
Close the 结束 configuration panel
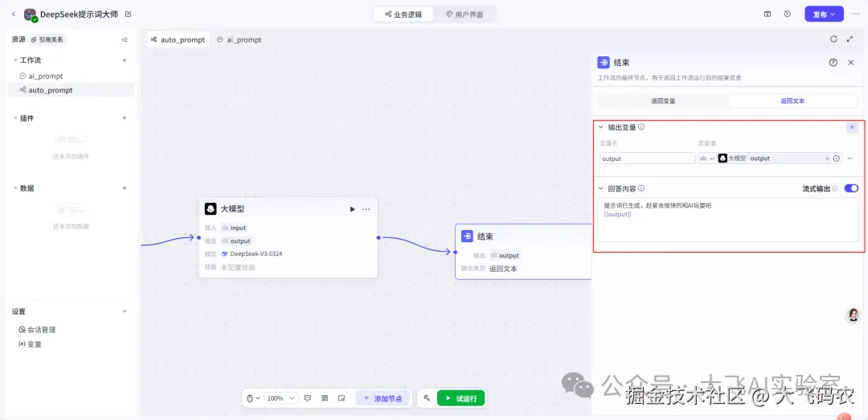tap(851, 63)
